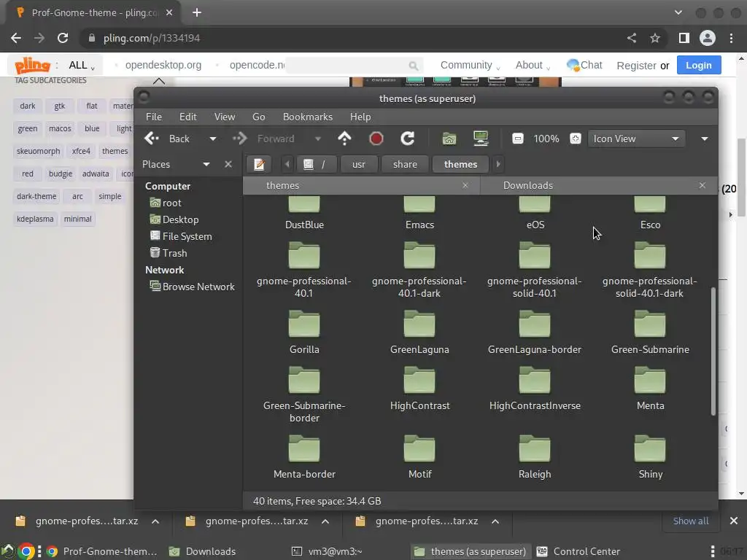Switch to Control Center in the taskbar
The image size is (747, 560).
[578, 551]
